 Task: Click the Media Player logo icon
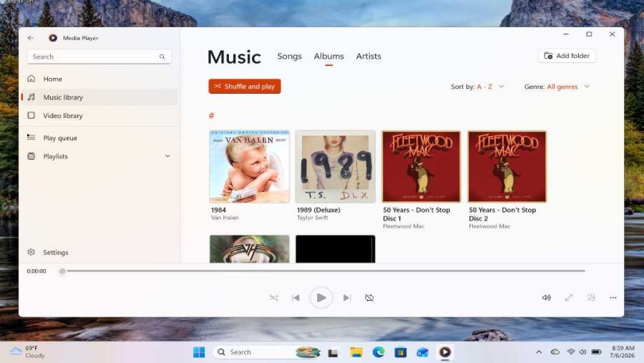pyautogui.click(x=52, y=38)
